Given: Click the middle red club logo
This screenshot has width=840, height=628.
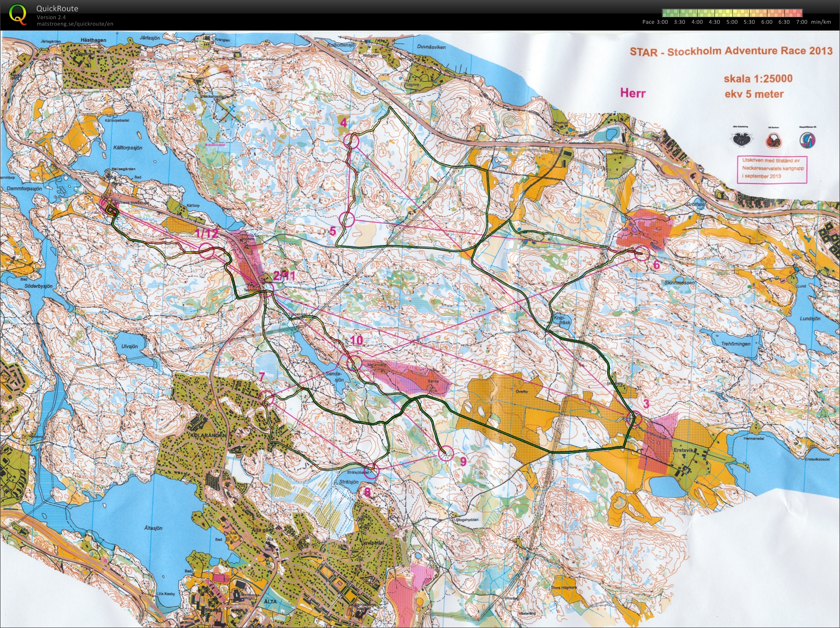Looking at the screenshot, I should pyautogui.click(x=774, y=139).
